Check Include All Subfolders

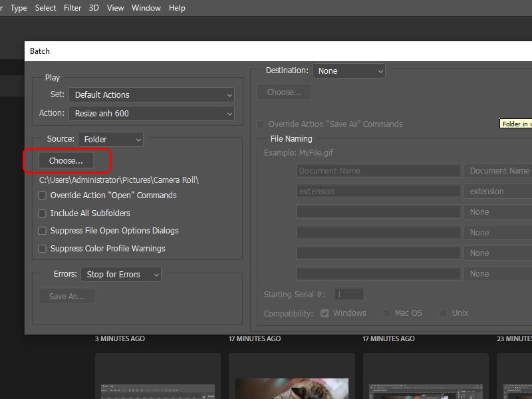[x=43, y=213]
